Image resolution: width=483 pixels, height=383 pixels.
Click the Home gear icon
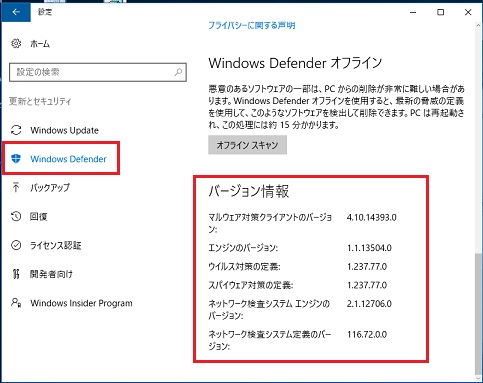16,43
